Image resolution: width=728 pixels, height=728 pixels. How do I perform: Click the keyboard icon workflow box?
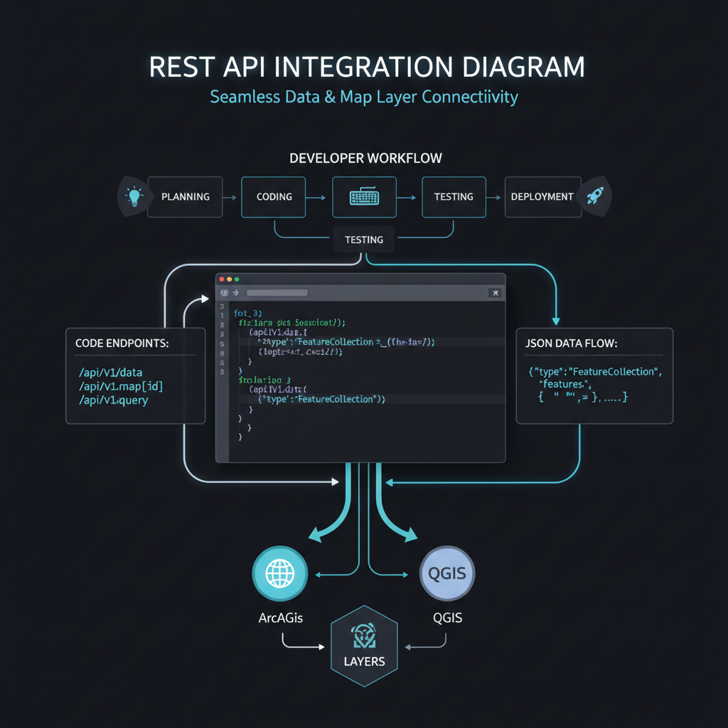pos(364,197)
